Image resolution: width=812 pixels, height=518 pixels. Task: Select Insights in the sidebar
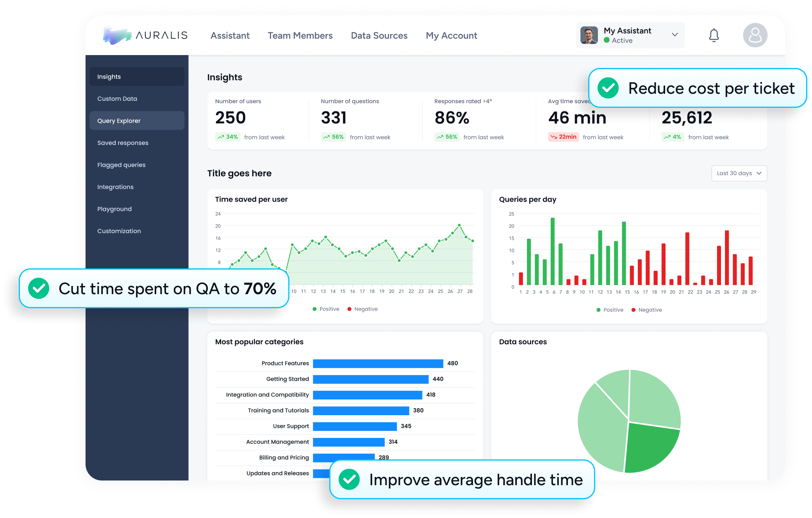coord(137,77)
